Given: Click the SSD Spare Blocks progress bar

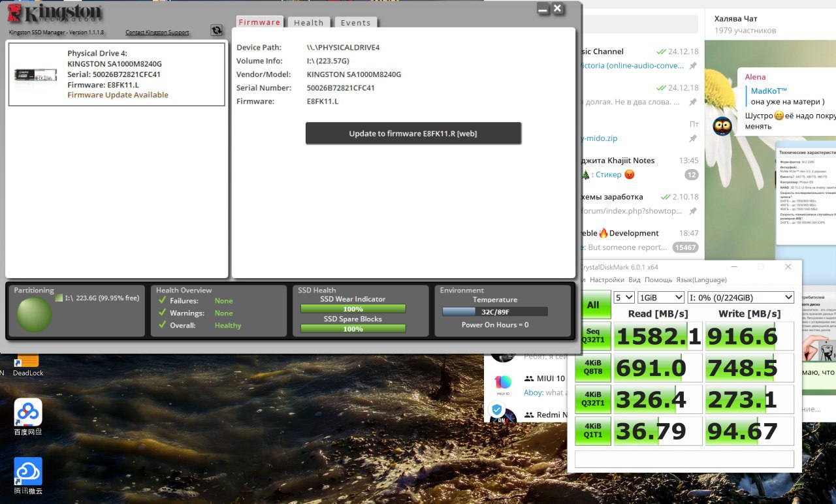Looking at the screenshot, I should (x=353, y=329).
